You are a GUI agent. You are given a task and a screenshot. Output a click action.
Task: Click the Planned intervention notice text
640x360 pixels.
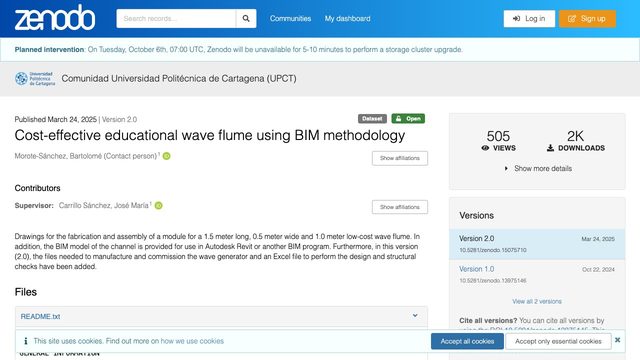(238, 49)
